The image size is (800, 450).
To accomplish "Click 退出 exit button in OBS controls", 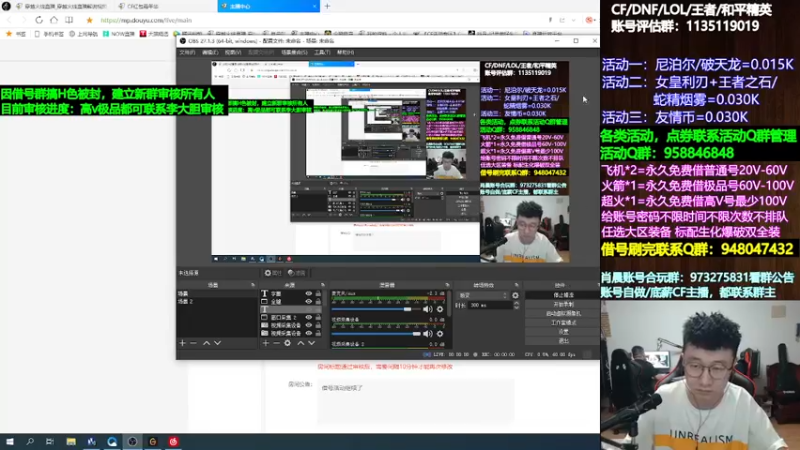I will (x=563, y=341).
